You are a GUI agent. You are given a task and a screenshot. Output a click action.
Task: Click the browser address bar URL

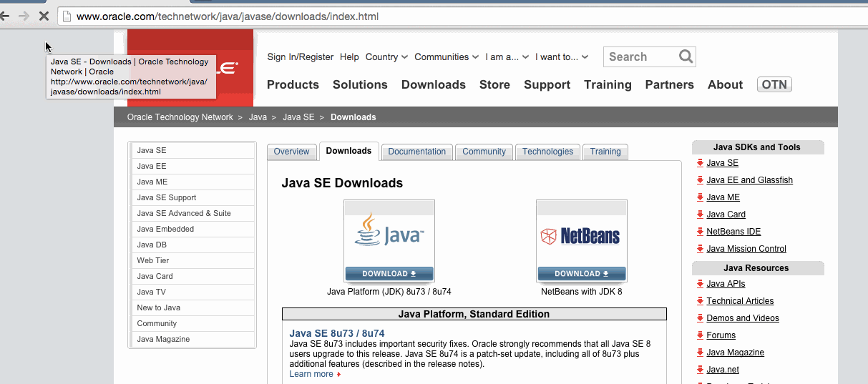click(228, 16)
